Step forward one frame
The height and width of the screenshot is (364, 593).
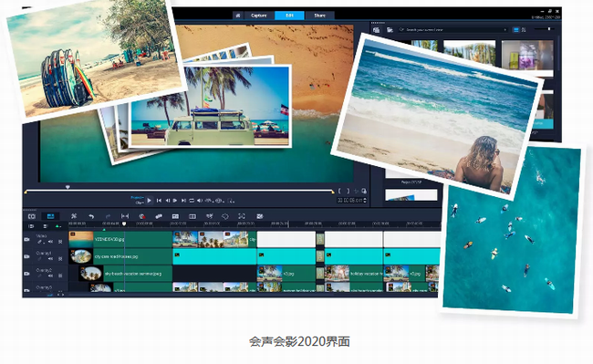coord(175,201)
